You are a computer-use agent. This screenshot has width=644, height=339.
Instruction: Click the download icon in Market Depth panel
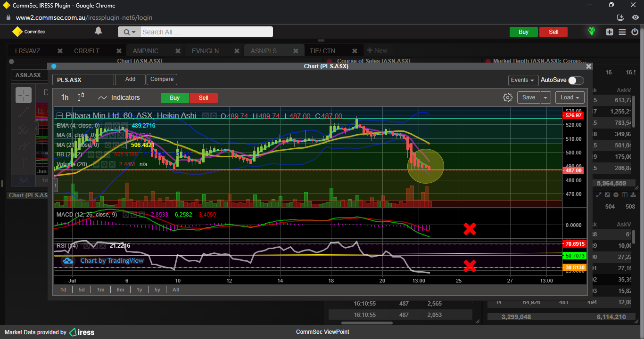pyautogui.click(x=633, y=194)
